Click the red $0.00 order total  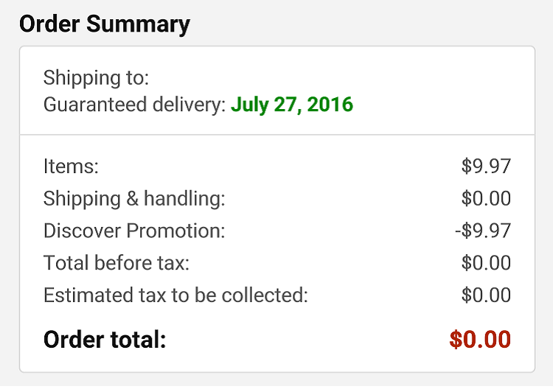tap(480, 340)
